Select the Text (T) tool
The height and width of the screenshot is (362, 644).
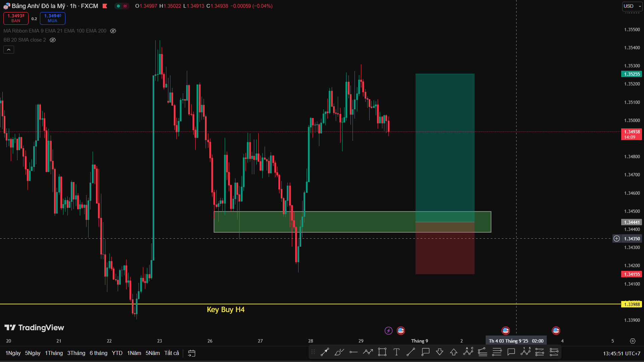pos(396,352)
